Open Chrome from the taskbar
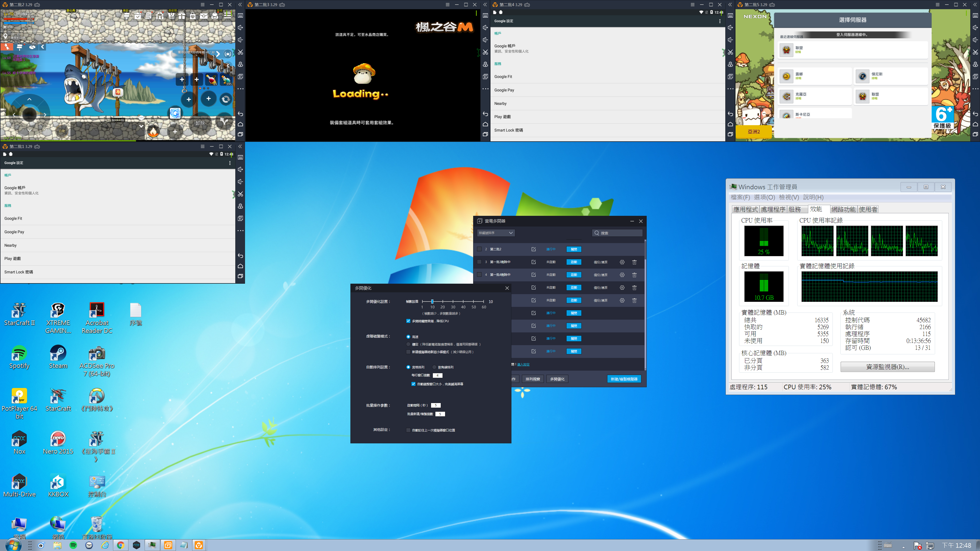This screenshot has width=980, height=551. (121, 545)
